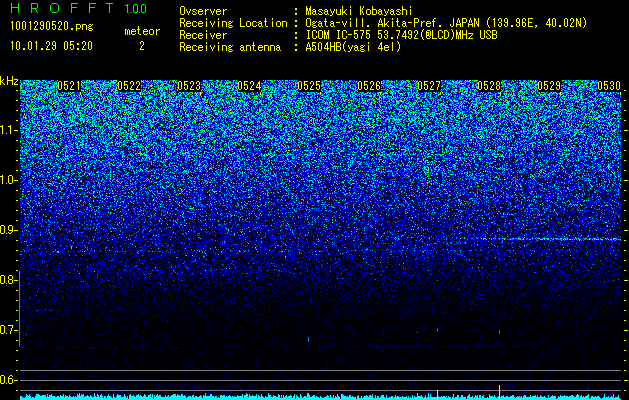The image size is (629, 400).
Task: Click the 0.6 frequency axis label
Action: pos(9,380)
